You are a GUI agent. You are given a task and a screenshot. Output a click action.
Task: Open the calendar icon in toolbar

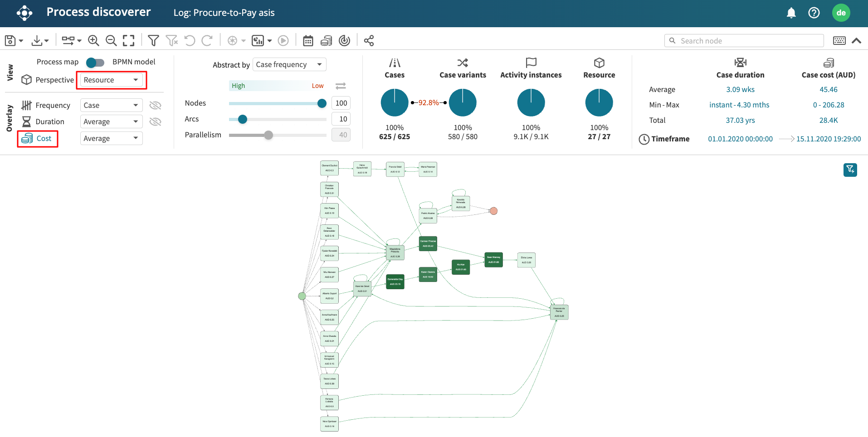308,41
